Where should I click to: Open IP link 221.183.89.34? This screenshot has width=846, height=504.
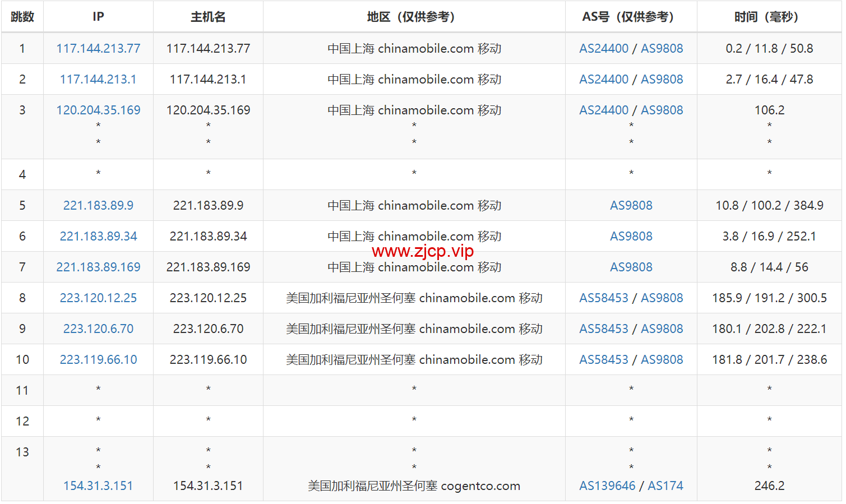tap(98, 237)
